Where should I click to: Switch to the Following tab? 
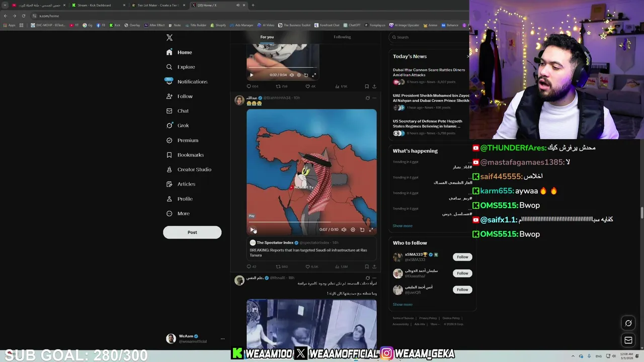pyautogui.click(x=342, y=37)
